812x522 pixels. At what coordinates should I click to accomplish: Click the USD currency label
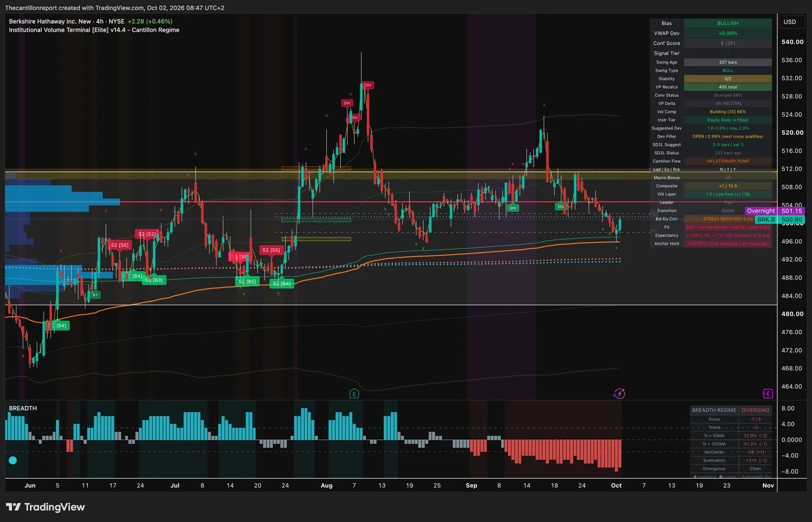(790, 22)
